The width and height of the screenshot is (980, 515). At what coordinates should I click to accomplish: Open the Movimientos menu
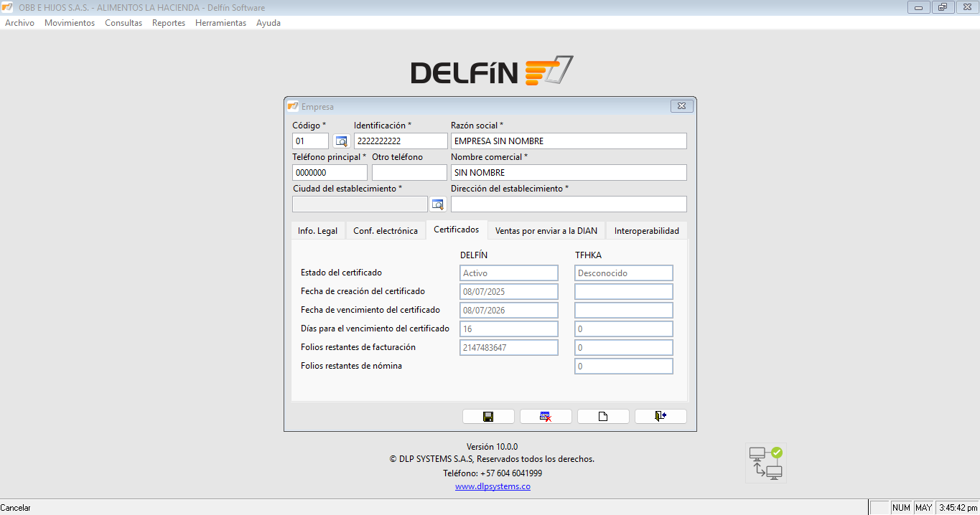[x=70, y=23]
